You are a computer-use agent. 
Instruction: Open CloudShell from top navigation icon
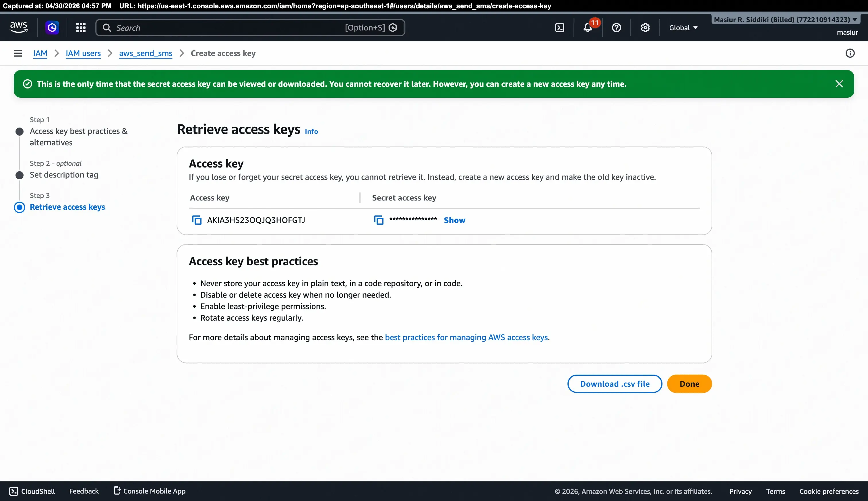pos(560,28)
